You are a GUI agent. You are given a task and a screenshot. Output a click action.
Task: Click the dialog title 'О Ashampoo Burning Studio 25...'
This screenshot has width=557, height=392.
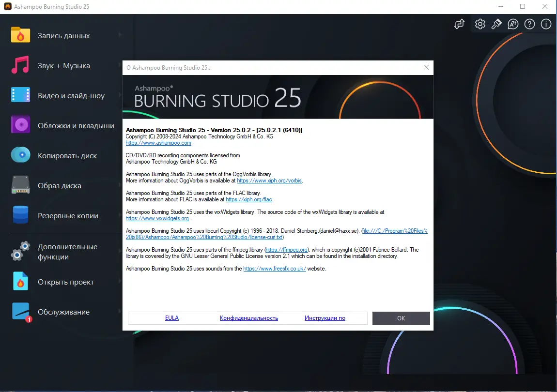click(169, 67)
